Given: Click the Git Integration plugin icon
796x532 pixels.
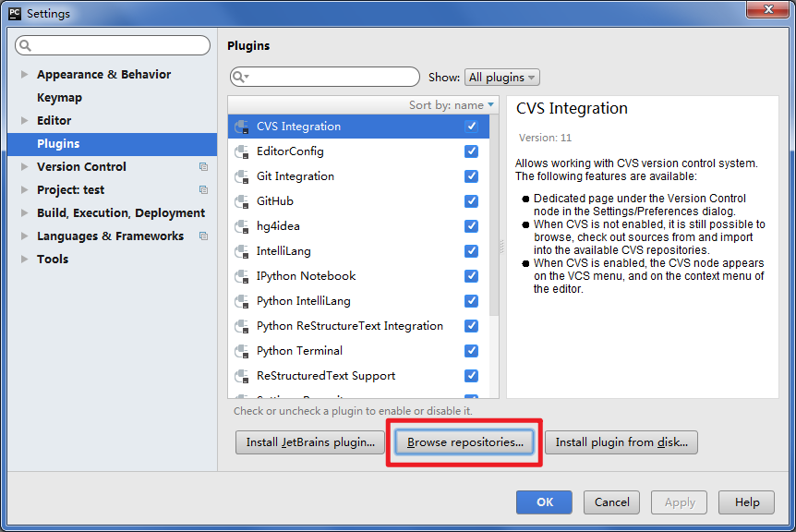Looking at the screenshot, I should click(x=242, y=176).
